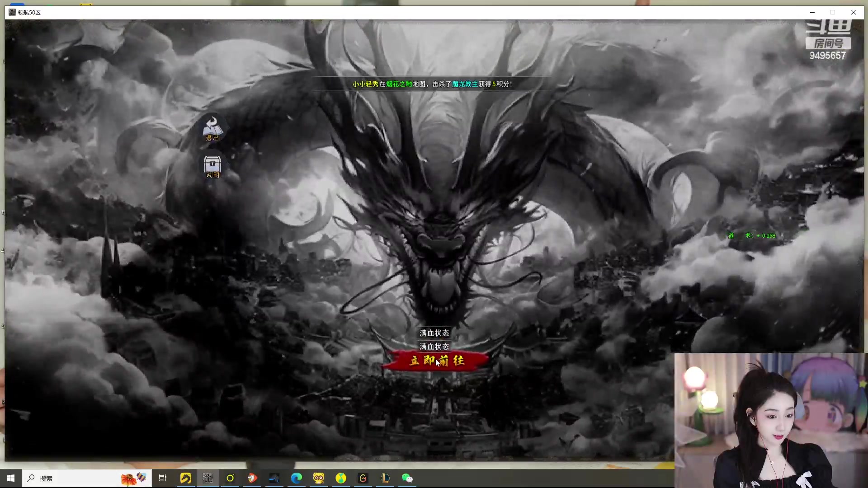Click the player name 小小轻秀 in announcement
868x488 pixels.
click(x=365, y=84)
